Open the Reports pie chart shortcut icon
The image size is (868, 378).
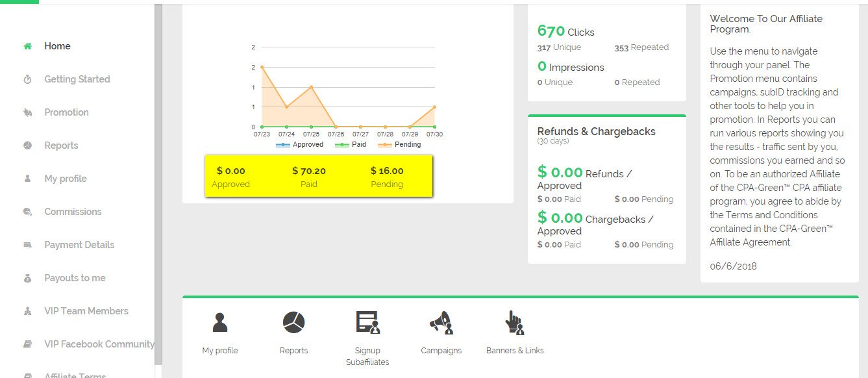(293, 322)
